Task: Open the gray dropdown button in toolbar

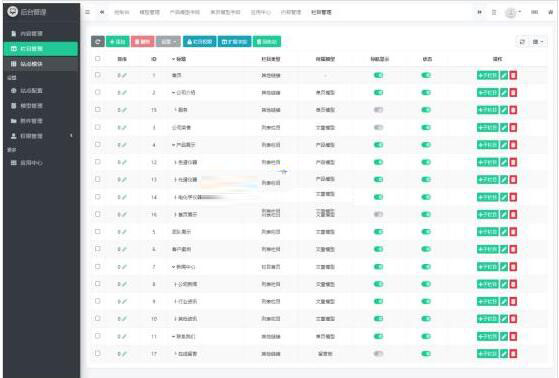Action: pos(168,42)
